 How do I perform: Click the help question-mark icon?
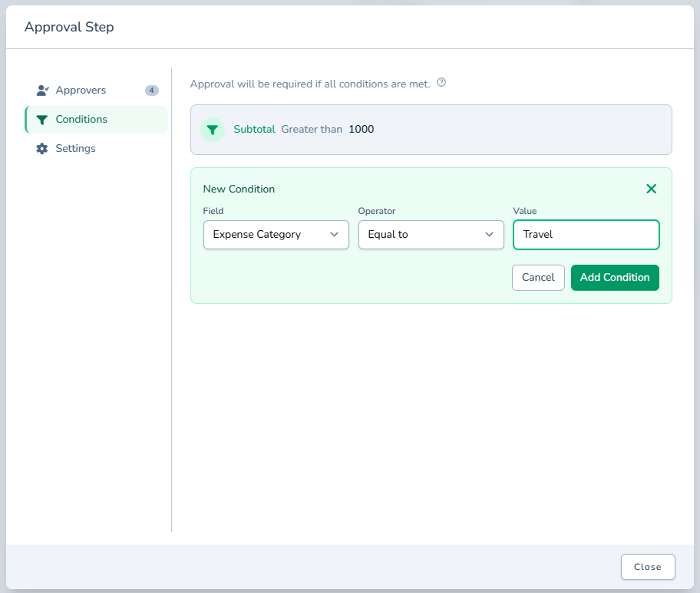click(x=441, y=82)
